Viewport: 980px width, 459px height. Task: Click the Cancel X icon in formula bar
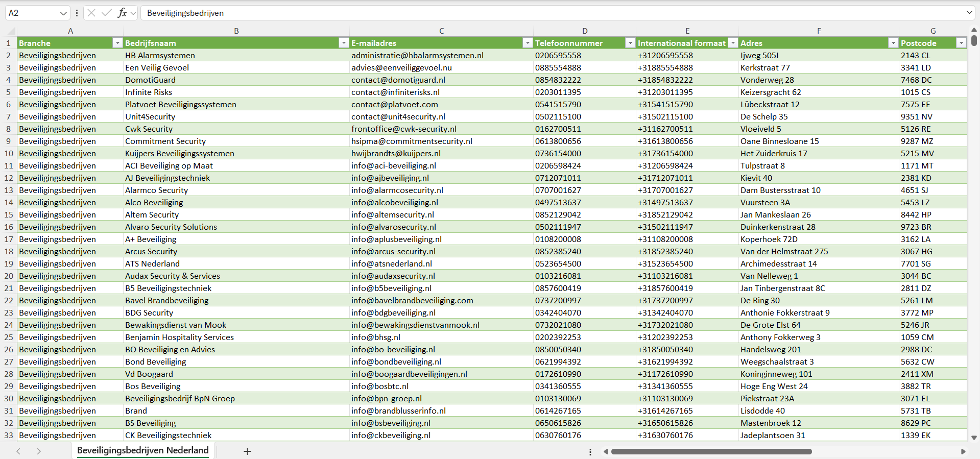coord(91,13)
